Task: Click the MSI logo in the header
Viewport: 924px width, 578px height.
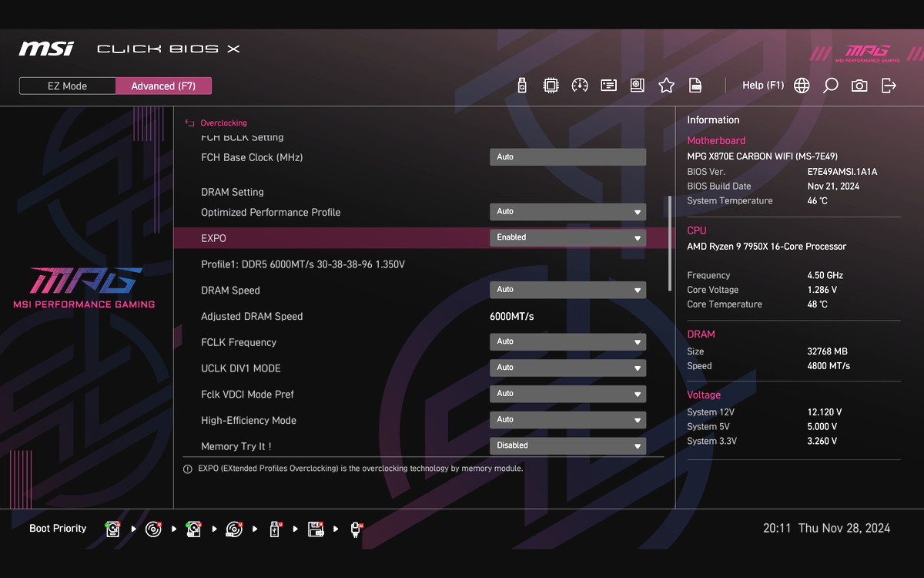Action: [46, 49]
